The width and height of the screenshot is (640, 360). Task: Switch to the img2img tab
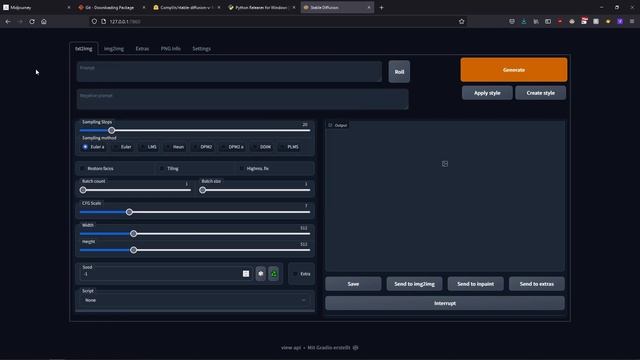pos(114,49)
